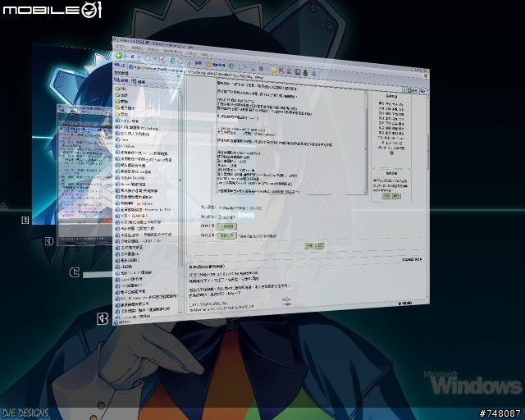
Task: Click Add button in Favorites panel header
Action: click(x=121, y=80)
